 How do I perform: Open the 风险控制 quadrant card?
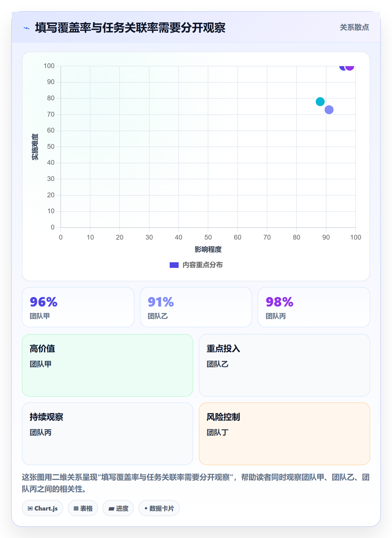point(284,434)
